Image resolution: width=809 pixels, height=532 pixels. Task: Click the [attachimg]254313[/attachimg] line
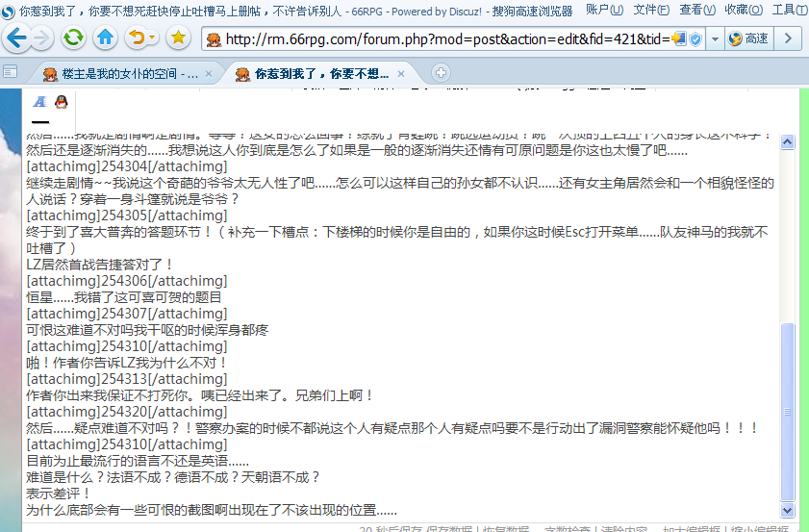click(127, 379)
